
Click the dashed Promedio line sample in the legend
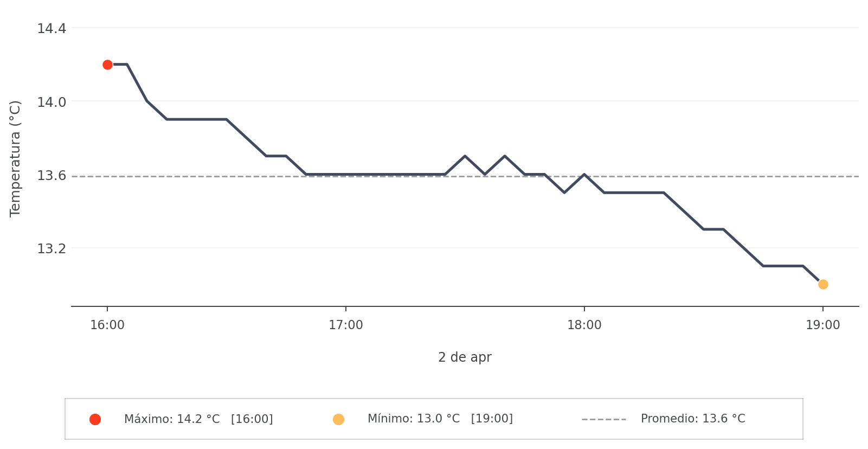[x=603, y=419]
